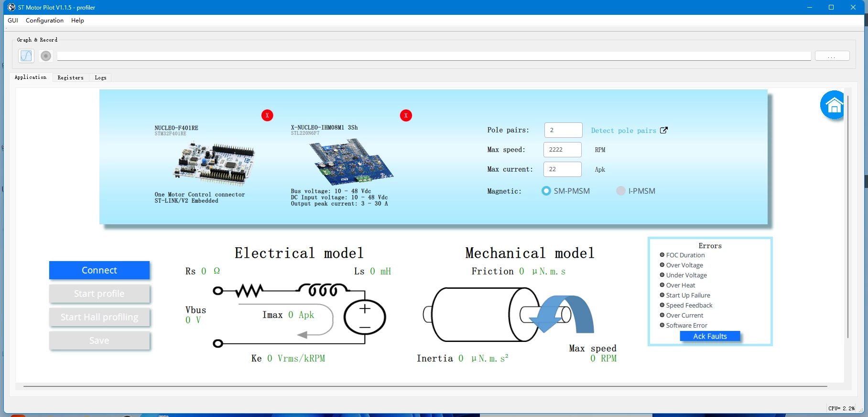Click the Max speed input field
Screen dimensions: 868x417
tap(563, 150)
